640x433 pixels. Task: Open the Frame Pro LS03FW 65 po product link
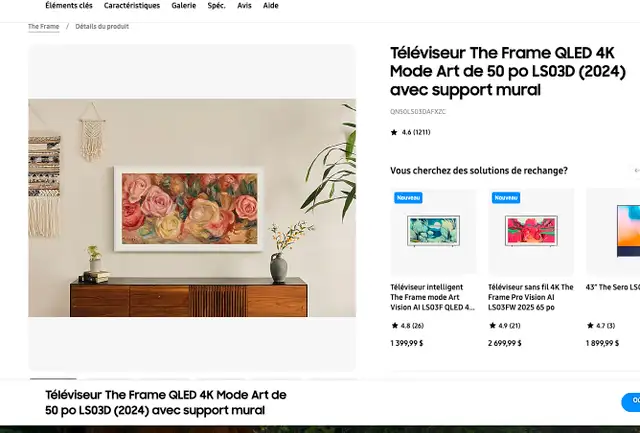(x=531, y=297)
